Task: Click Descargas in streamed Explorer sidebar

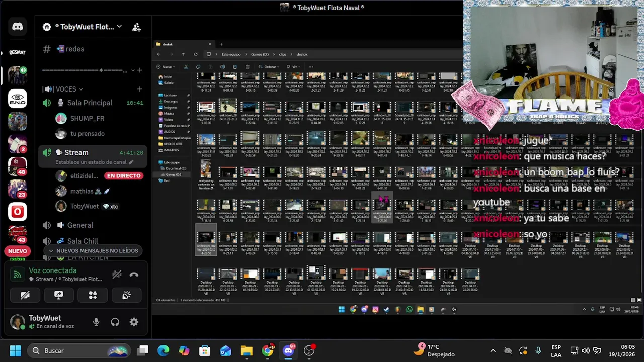Action: click(x=171, y=101)
